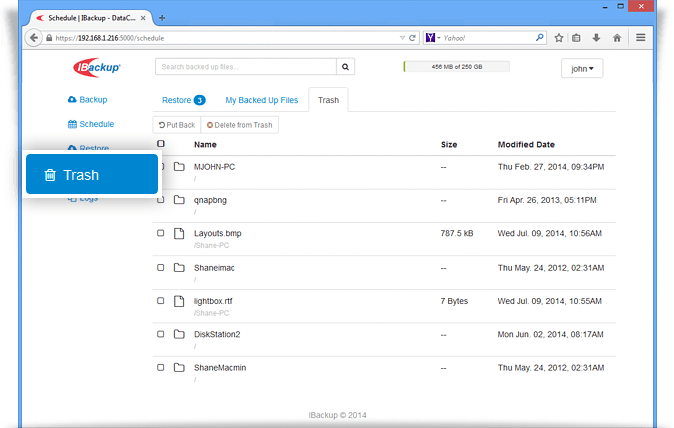Click the Shaneimac folder name
This screenshot has width=674, height=428.
click(x=214, y=268)
